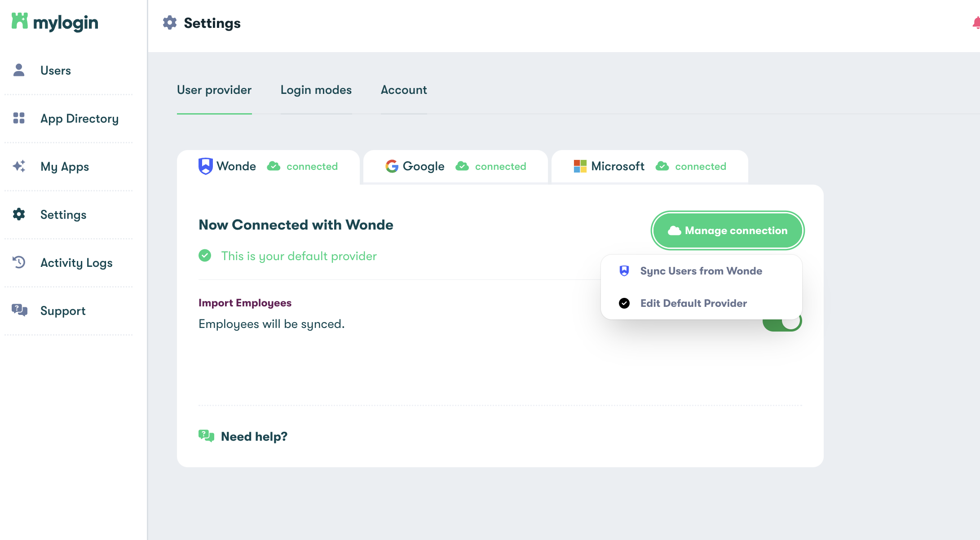980x540 pixels.
Task: Click the Google G logo icon
Action: click(x=392, y=166)
